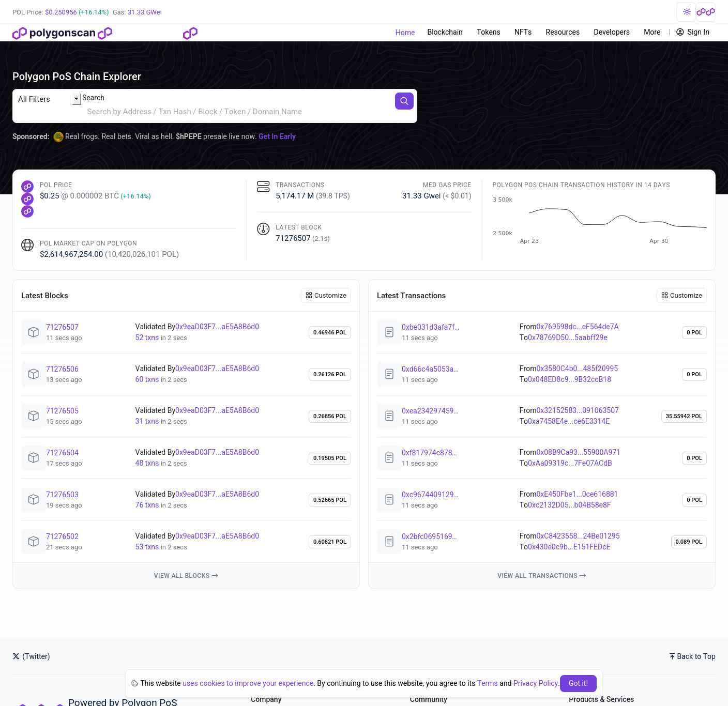The width and height of the screenshot is (728, 706).
Task: Click the 0.089 POL amount badge
Action: point(689,542)
